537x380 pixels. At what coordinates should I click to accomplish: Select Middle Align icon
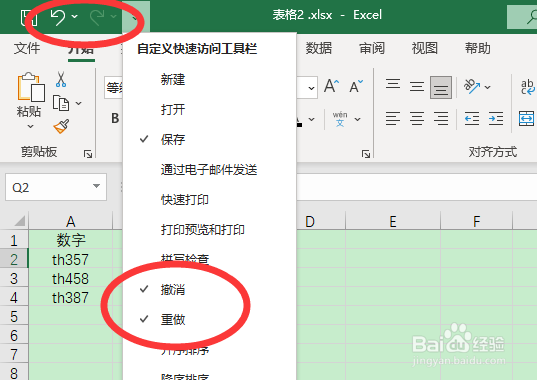[417, 87]
